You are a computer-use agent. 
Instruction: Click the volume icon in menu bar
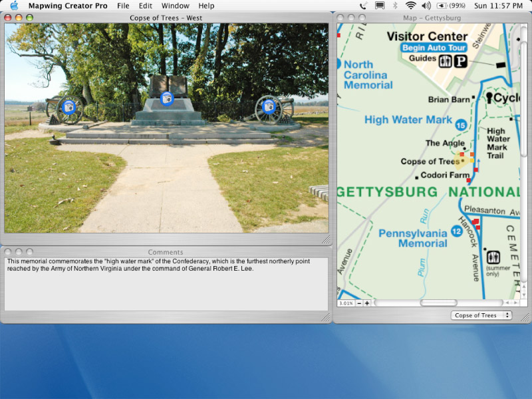coord(426,5)
